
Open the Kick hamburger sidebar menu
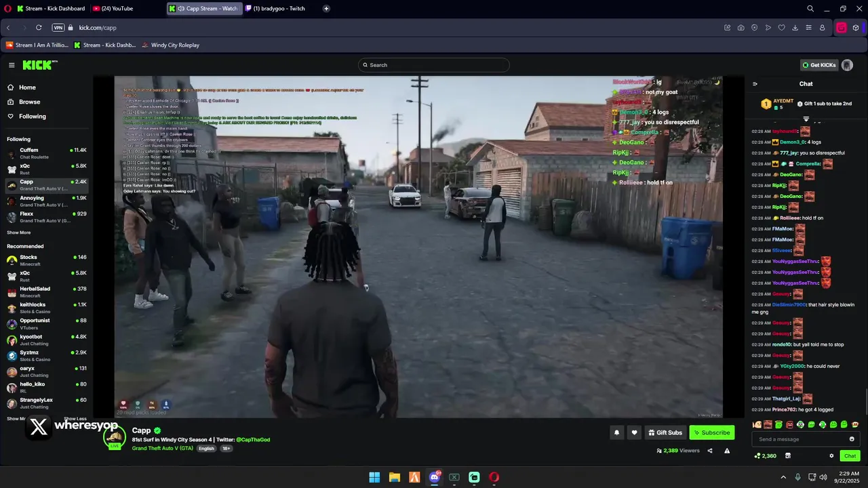click(x=12, y=65)
